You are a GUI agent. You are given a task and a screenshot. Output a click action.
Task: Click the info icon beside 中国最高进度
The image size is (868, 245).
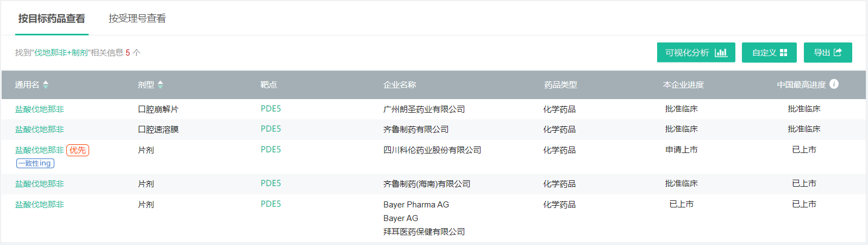pos(834,84)
